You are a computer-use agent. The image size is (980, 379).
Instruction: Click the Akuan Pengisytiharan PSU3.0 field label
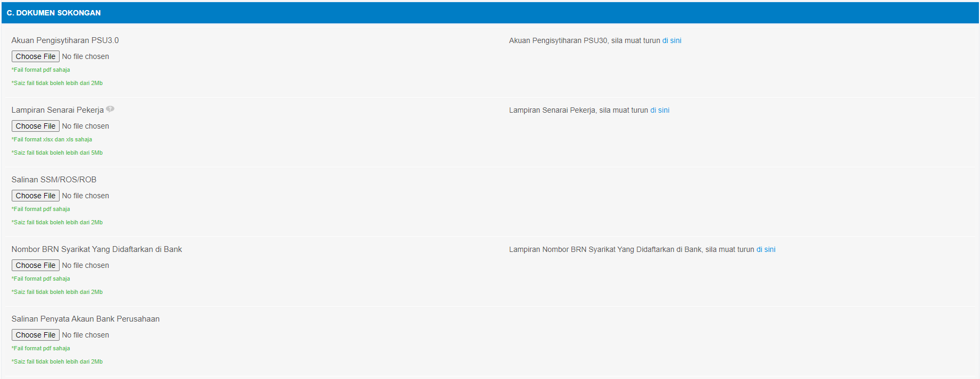point(65,40)
